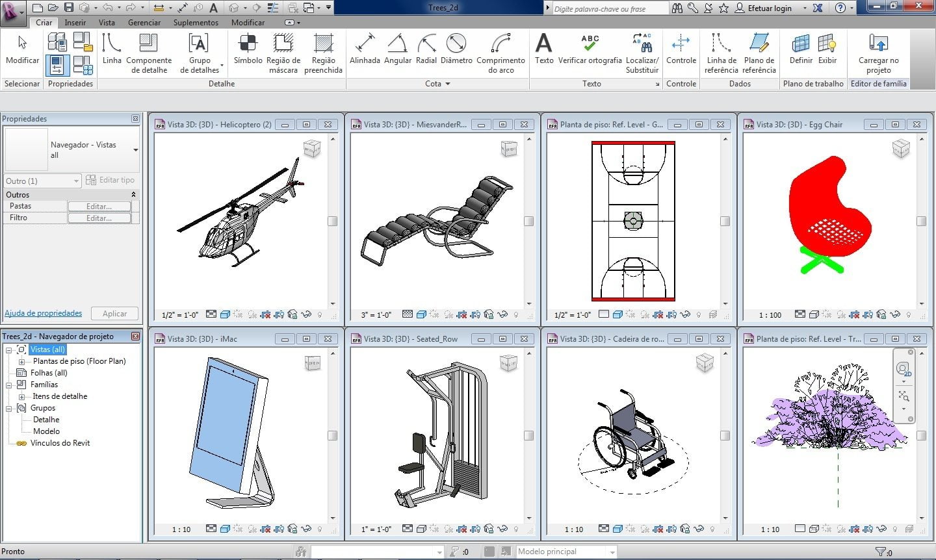Expand Plantas de piso (Floor Plan) node
The image size is (936, 560).
click(x=21, y=361)
